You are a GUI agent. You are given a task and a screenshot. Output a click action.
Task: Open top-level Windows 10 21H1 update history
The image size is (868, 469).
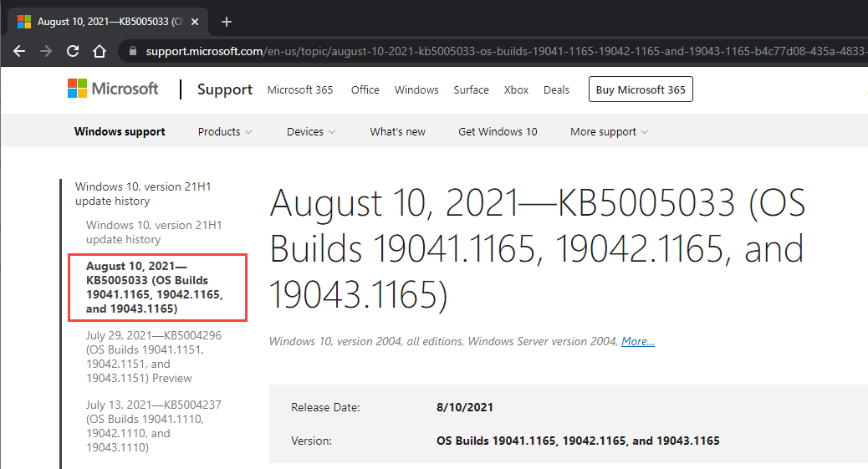point(143,194)
